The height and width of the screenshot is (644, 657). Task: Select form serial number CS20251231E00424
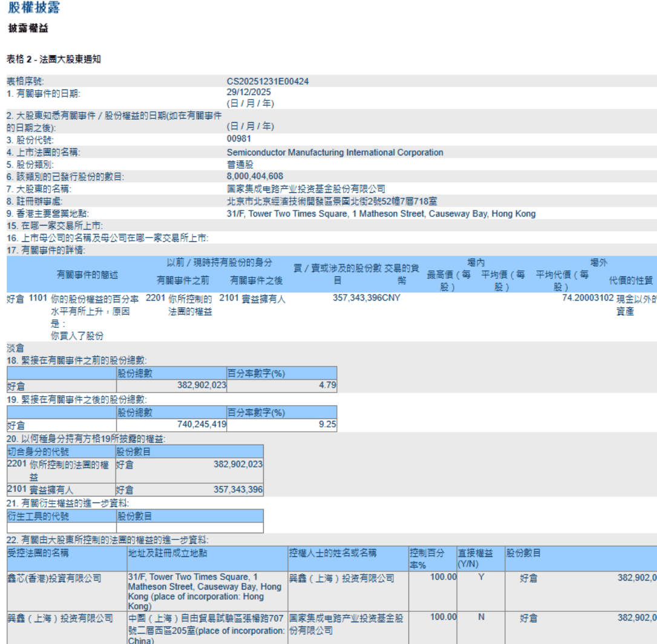(268, 81)
